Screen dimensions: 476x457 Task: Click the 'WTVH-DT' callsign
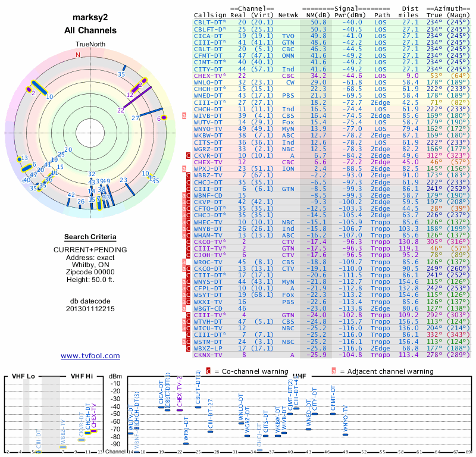point(208,321)
